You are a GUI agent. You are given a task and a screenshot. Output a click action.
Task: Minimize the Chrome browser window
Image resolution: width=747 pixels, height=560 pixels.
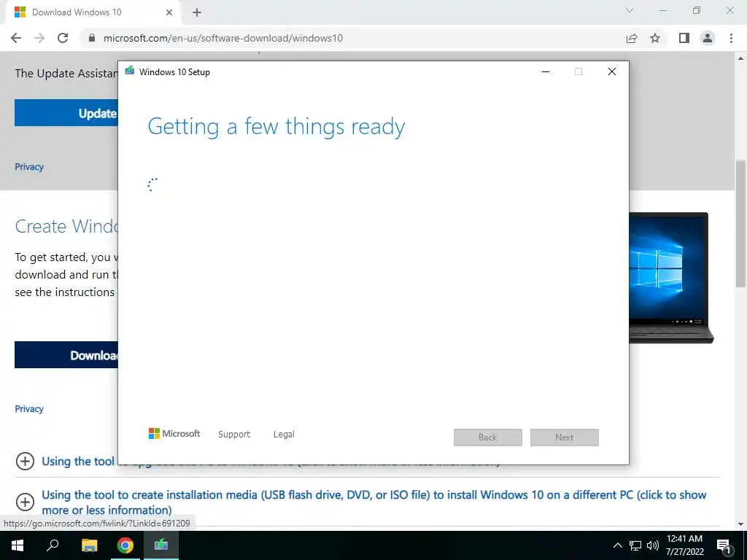pos(663,10)
